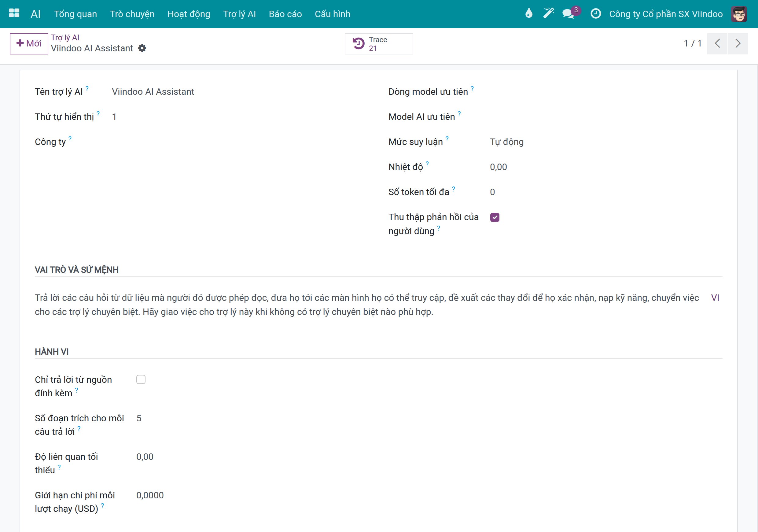Open Tổng quan menu
The image size is (758, 532).
tap(75, 14)
